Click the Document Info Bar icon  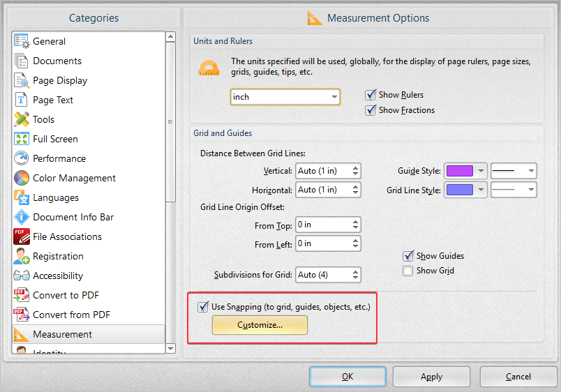click(x=22, y=217)
